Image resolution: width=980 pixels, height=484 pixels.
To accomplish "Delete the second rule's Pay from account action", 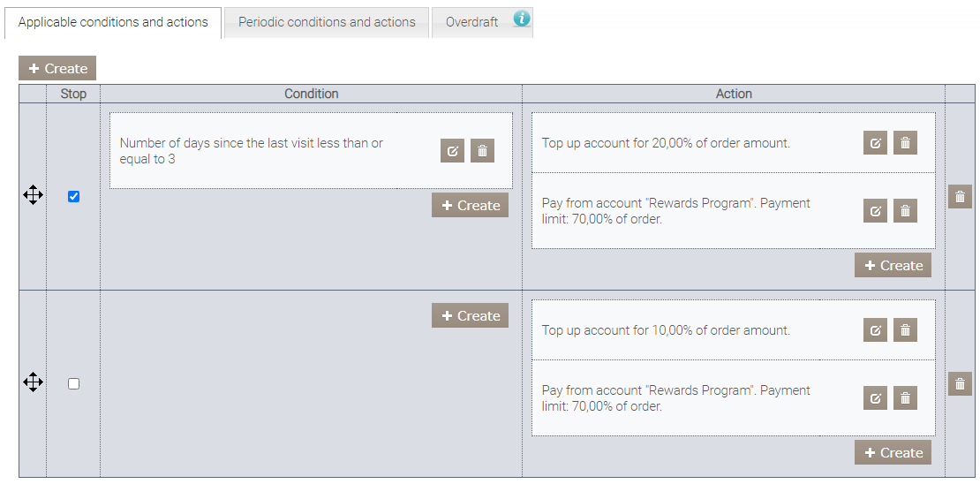I will click(905, 397).
